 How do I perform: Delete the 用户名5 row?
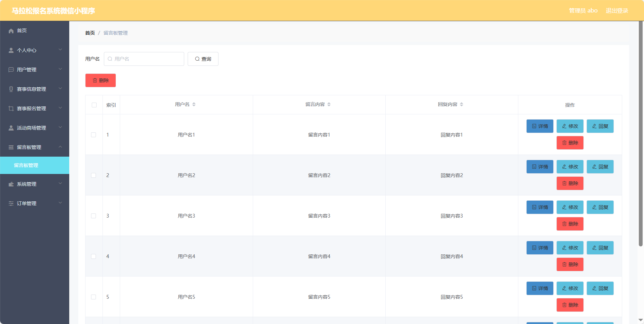point(570,305)
